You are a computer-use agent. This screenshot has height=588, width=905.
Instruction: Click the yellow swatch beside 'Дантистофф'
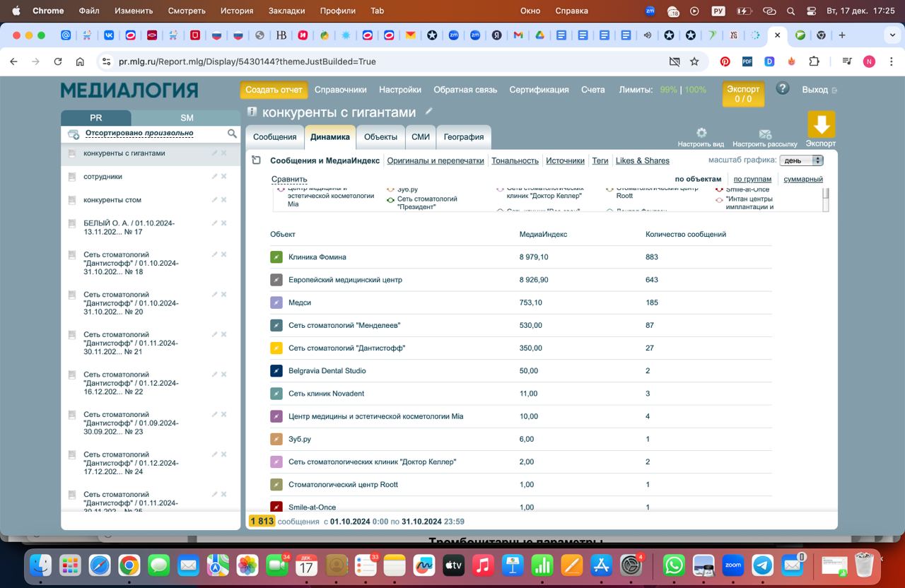pyautogui.click(x=276, y=348)
